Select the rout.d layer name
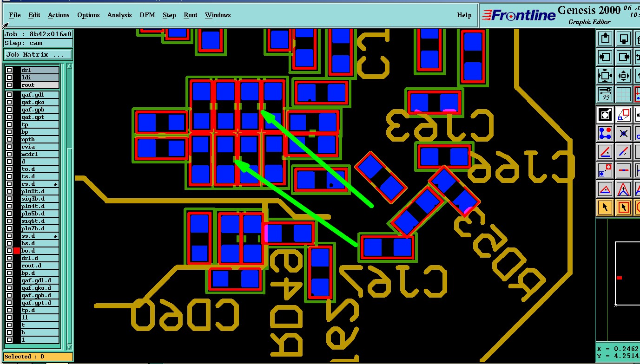640x364 pixels. pyautogui.click(x=40, y=266)
